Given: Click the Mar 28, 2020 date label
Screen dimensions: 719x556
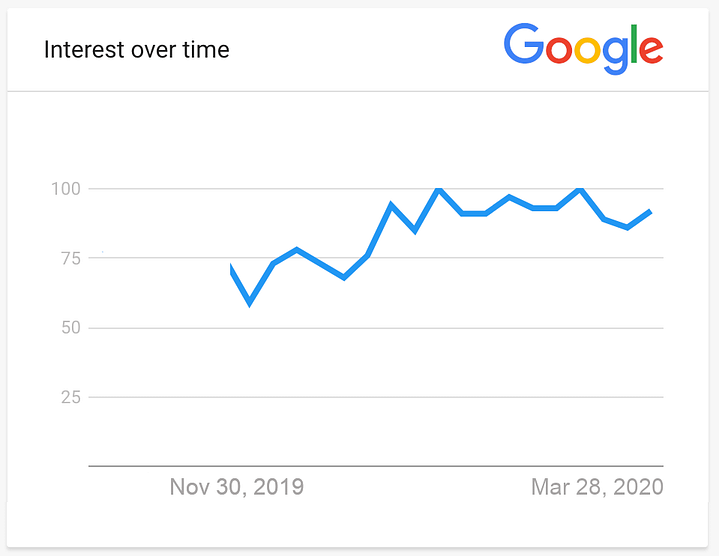Looking at the screenshot, I should pyautogui.click(x=597, y=487).
